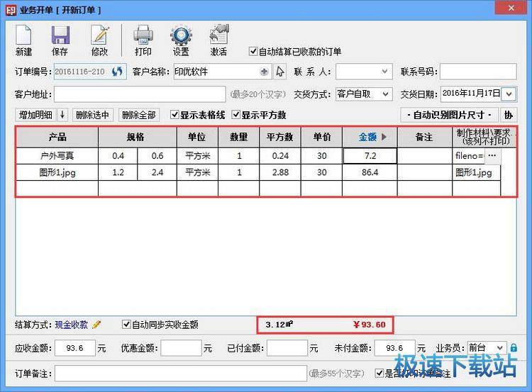This screenshot has height=392, width=532.
Task: Select the 户外写真 product cell
Action: [57, 156]
